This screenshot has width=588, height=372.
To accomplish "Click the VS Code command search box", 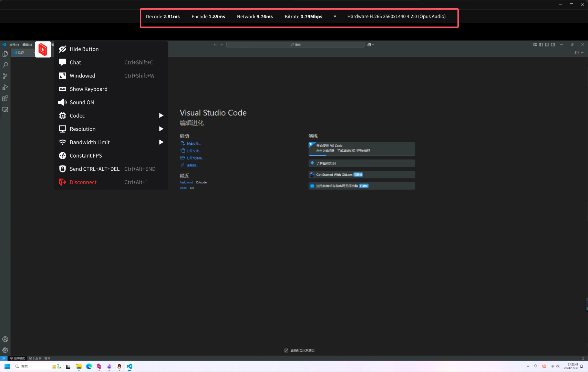I will point(295,45).
